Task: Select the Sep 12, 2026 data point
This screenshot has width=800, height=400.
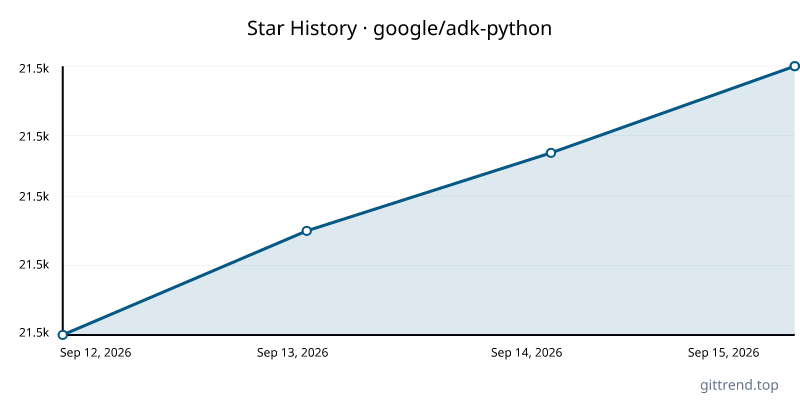Action: 63,335
